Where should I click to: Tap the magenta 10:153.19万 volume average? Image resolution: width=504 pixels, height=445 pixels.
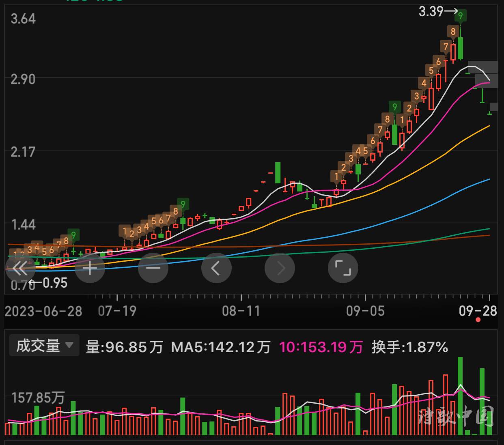pyautogui.click(x=321, y=347)
